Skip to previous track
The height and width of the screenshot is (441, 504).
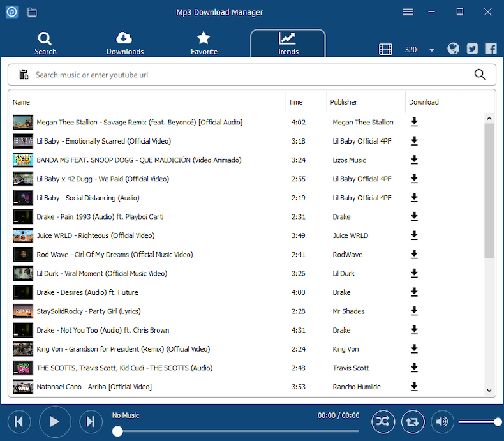pyautogui.click(x=19, y=421)
